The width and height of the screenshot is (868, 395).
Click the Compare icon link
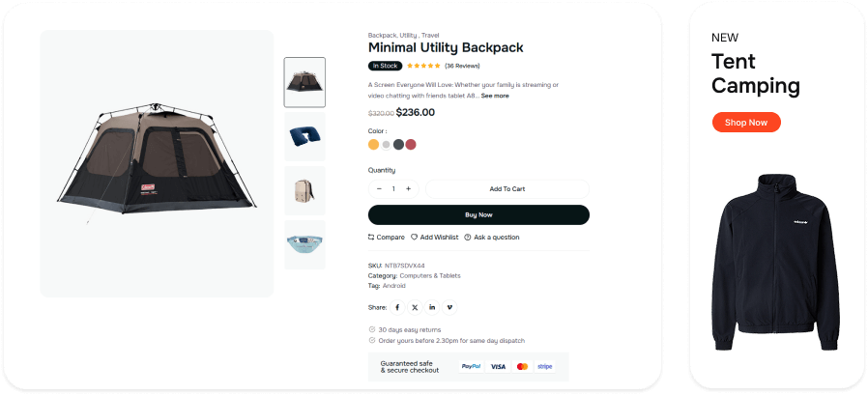click(387, 237)
